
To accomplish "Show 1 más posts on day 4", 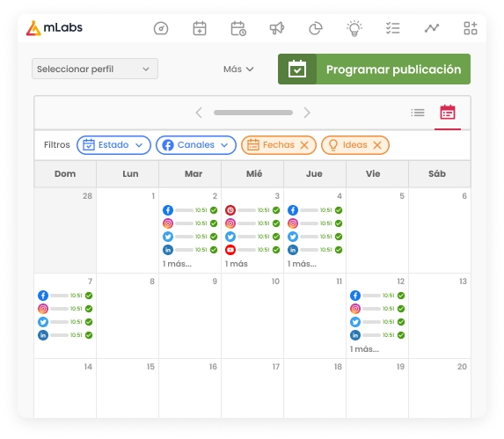I will [302, 264].
